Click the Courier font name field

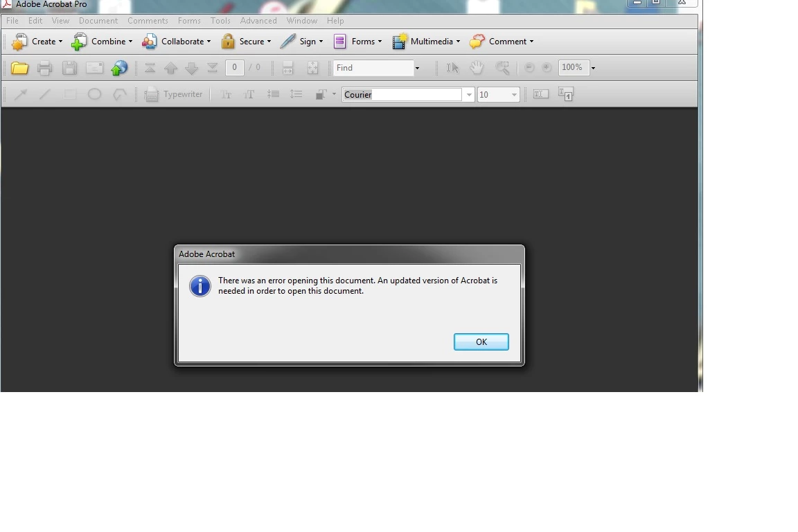[402, 95]
